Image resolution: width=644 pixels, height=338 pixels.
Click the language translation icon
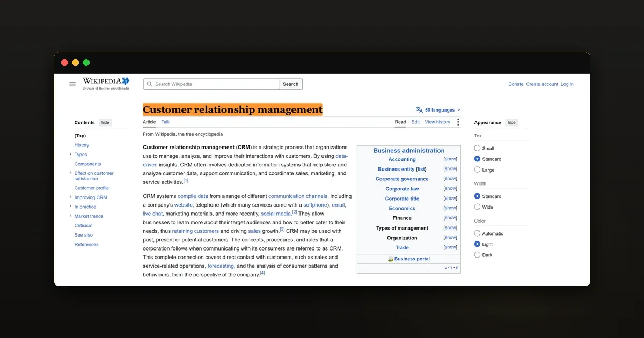pyautogui.click(x=419, y=110)
